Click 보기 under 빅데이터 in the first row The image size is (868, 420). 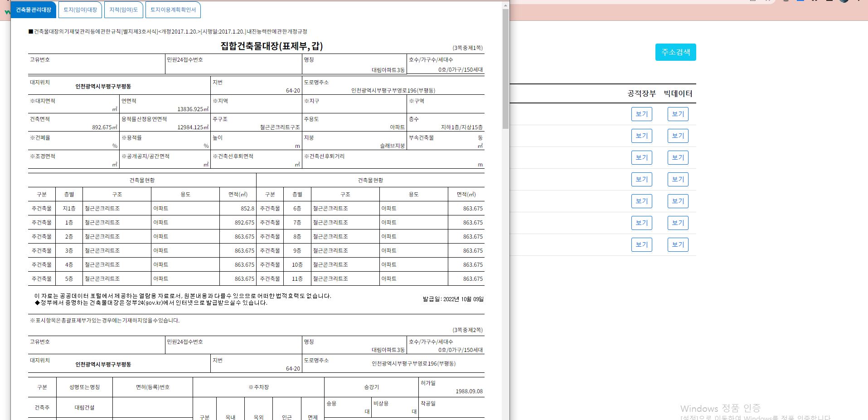pyautogui.click(x=678, y=114)
